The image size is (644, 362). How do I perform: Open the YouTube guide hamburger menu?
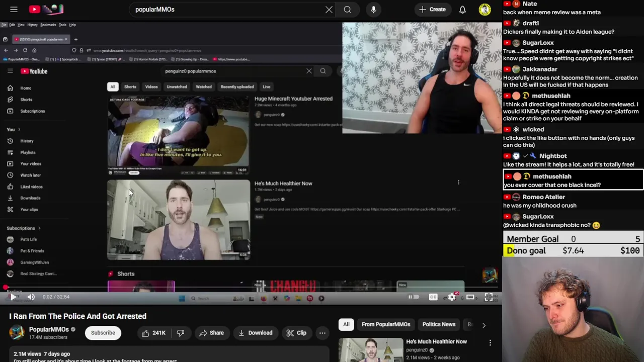point(14,9)
